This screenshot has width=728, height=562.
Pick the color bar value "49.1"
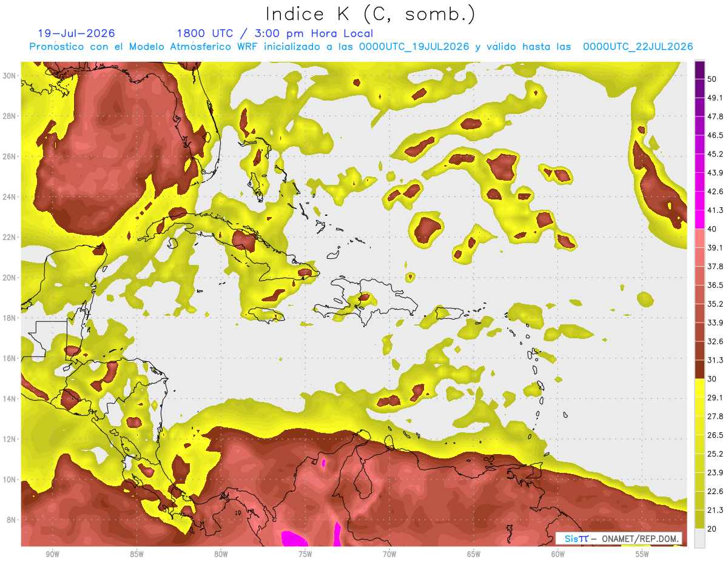[x=715, y=98]
